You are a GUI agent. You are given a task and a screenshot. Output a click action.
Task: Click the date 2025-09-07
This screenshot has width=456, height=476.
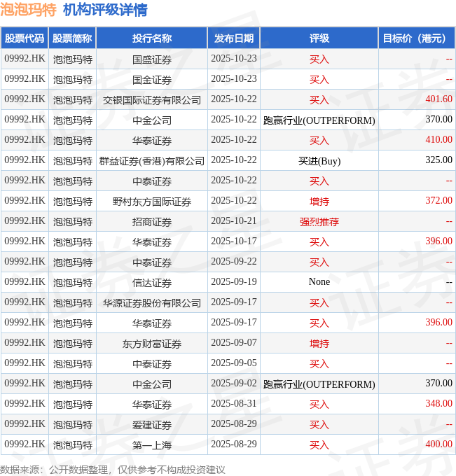(x=234, y=343)
